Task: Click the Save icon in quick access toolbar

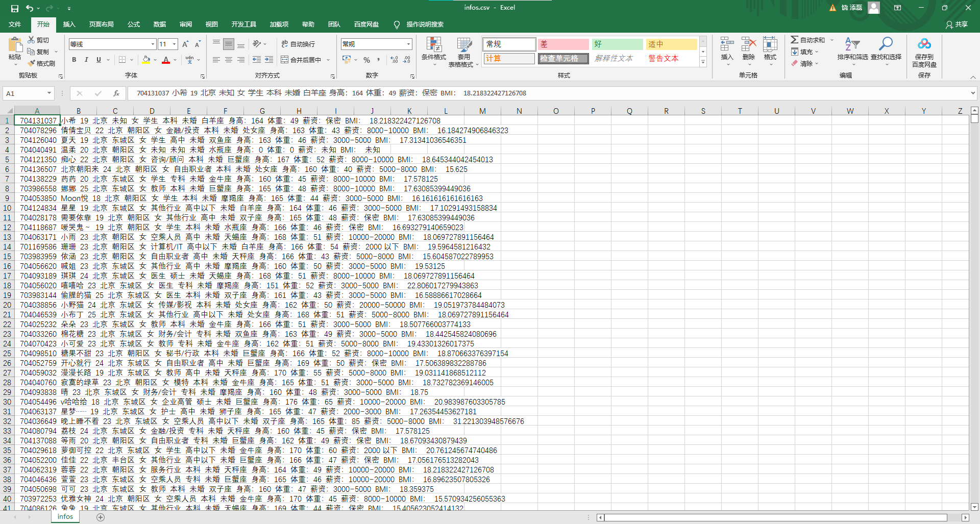Action: [14, 8]
